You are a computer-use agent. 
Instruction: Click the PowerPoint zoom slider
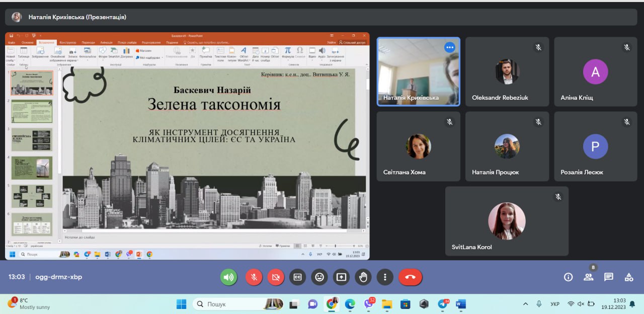point(335,246)
